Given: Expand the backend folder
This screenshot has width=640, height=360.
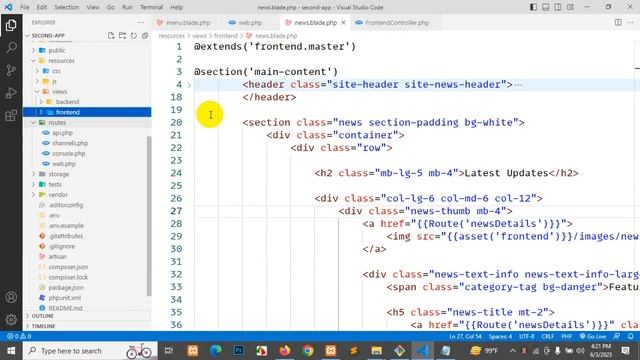Looking at the screenshot, I should point(87,102).
